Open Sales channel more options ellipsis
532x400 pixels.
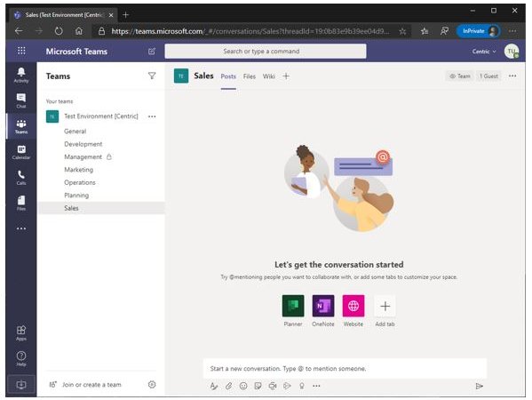pos(512,76)
